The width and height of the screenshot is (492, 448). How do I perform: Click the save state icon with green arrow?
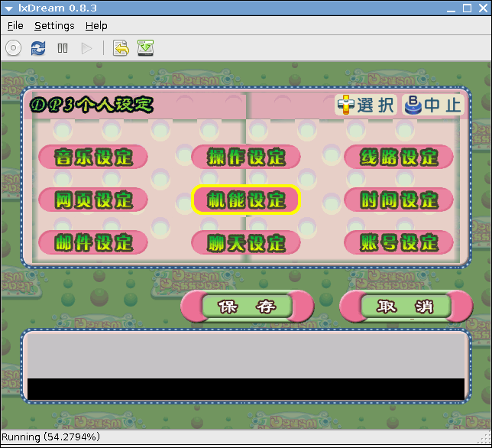pos(145,48)
